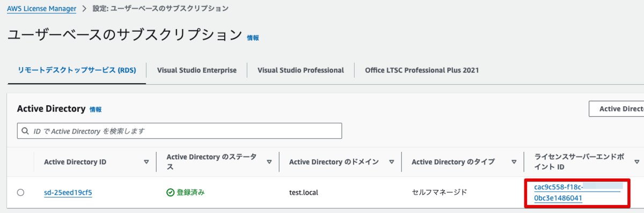Click the green registered status checkmark icon
Viewport: 644px width, 213px height.
(171, 192)
